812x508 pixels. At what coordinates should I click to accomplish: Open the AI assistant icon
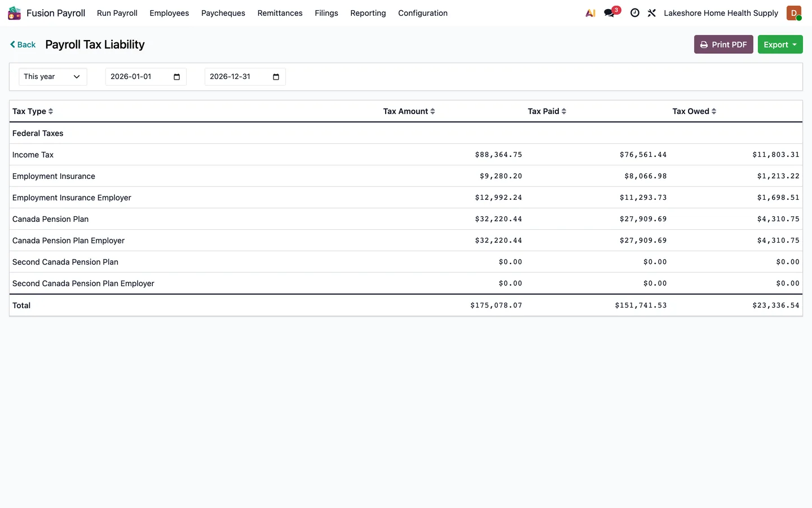click(x=590, y=13)
